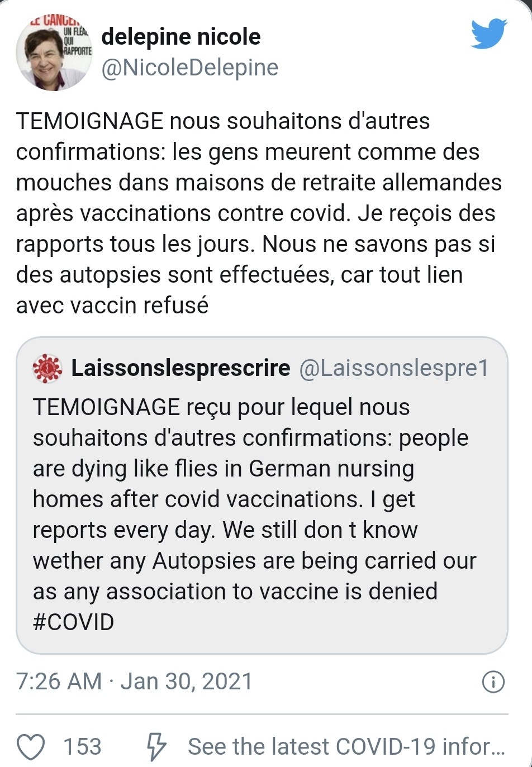Click quoted text 'reports every day'
This screenshot has width=532, height=767.
123,530
